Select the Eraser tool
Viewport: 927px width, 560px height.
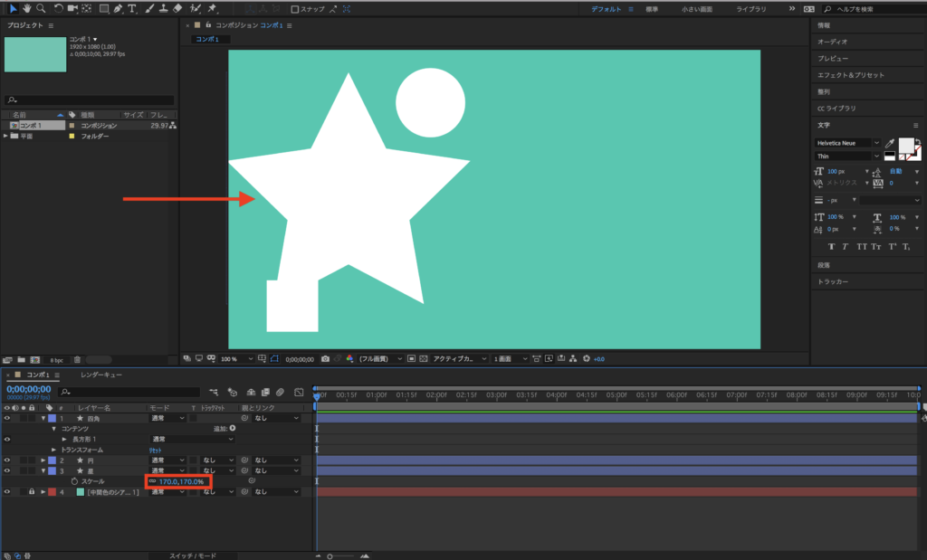coord(177,8)
